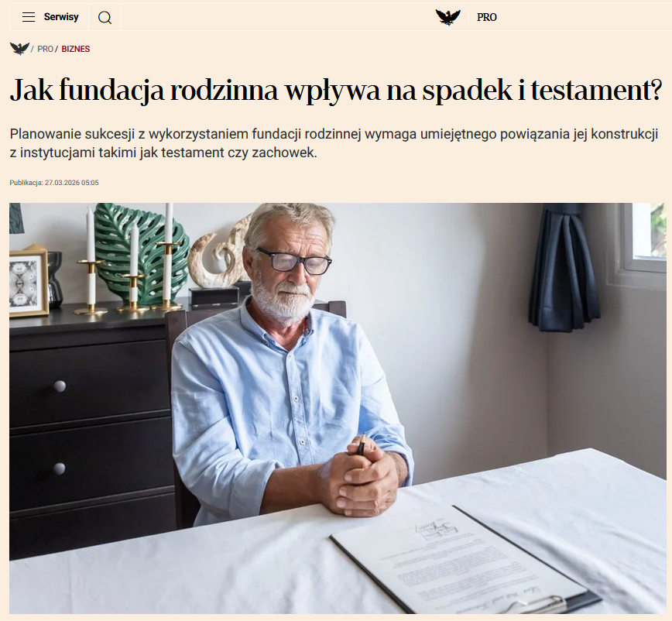This screenshot has width=672, height=621.
Task: Open the Serwisy menu
Action: click(x=61, y=17)
